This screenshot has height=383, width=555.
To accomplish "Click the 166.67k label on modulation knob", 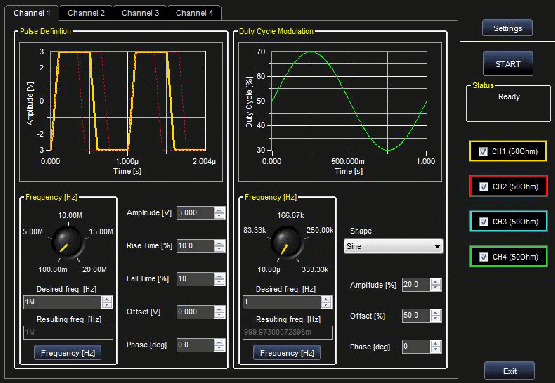I will click(x=291, y=215).
